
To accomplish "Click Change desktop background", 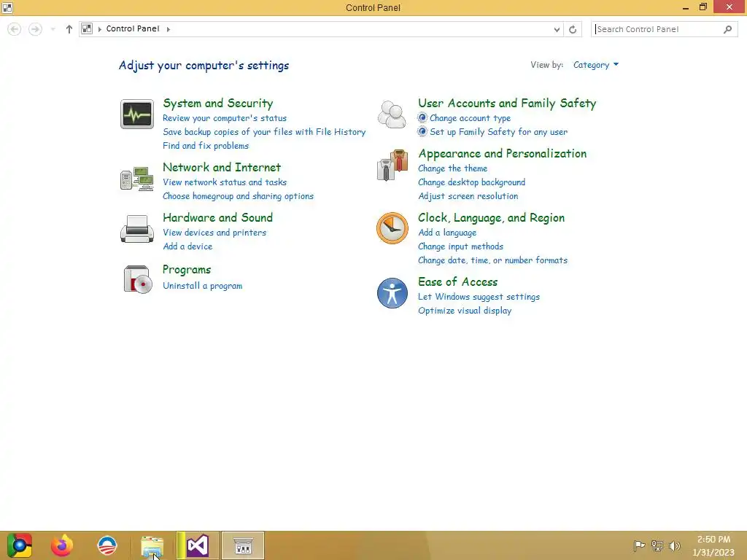I will coord(471,182).
